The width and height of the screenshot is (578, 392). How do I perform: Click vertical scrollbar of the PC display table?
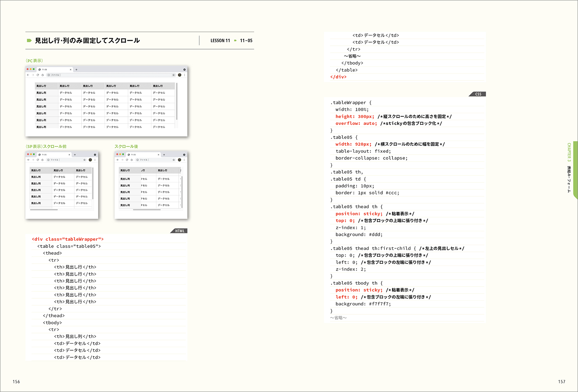point(177,102)
